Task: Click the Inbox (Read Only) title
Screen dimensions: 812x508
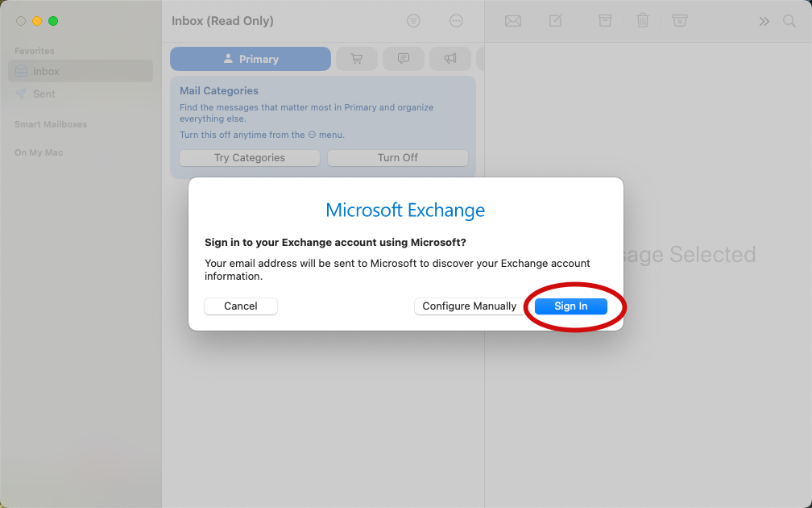Action: click(x=222, y=21)
